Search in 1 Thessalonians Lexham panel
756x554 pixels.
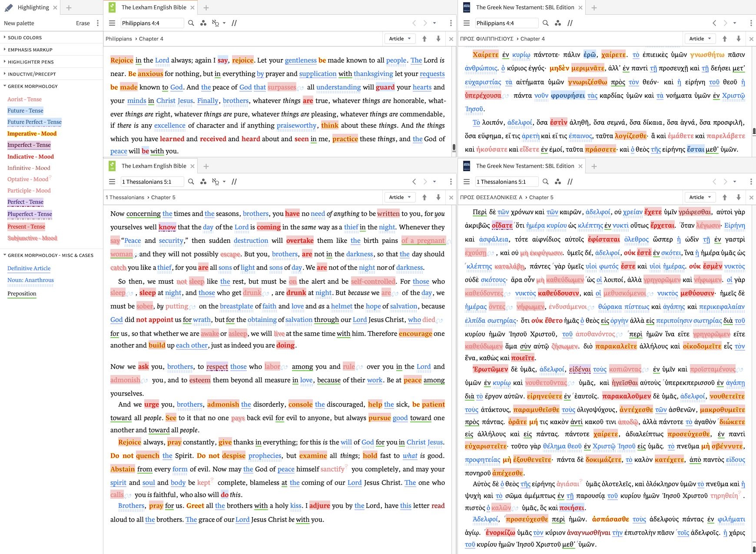[x=191, y=182]
